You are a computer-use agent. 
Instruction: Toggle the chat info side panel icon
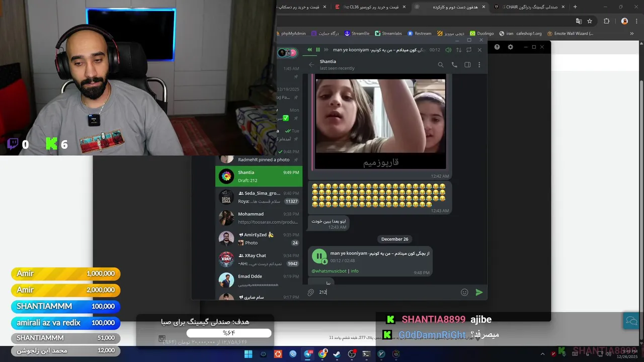click(467, 65)
